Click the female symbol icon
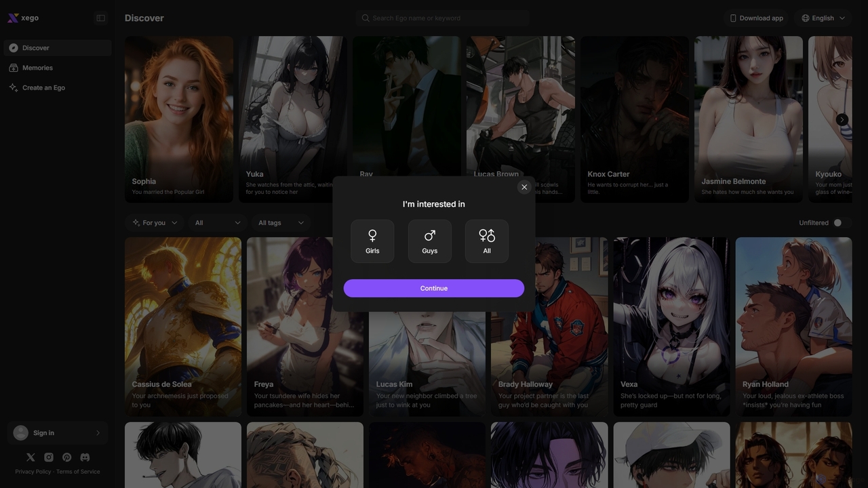 (x=372, y=235)
